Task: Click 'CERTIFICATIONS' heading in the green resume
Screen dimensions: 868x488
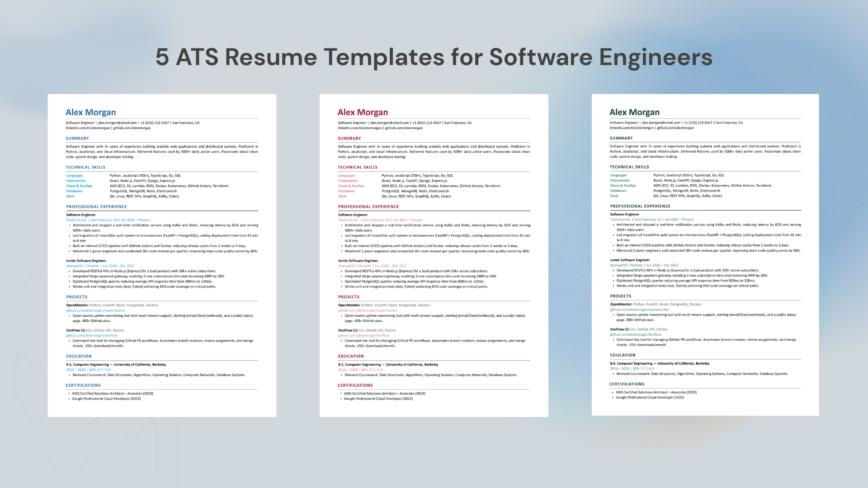Action: tap(627, 384)
